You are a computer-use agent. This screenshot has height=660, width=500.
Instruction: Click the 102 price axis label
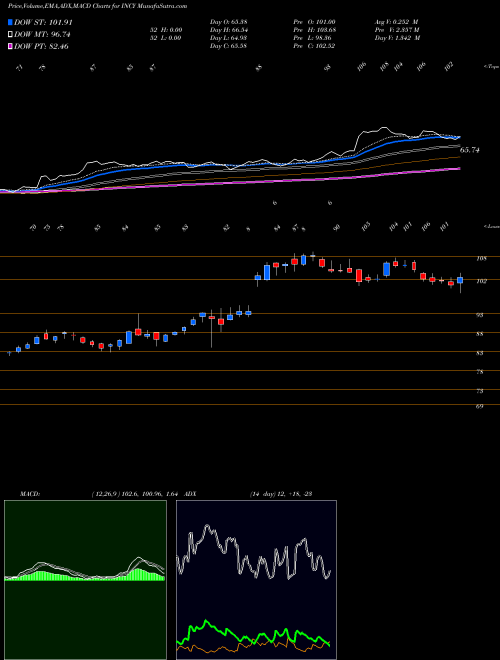click(x=481, y=281)
